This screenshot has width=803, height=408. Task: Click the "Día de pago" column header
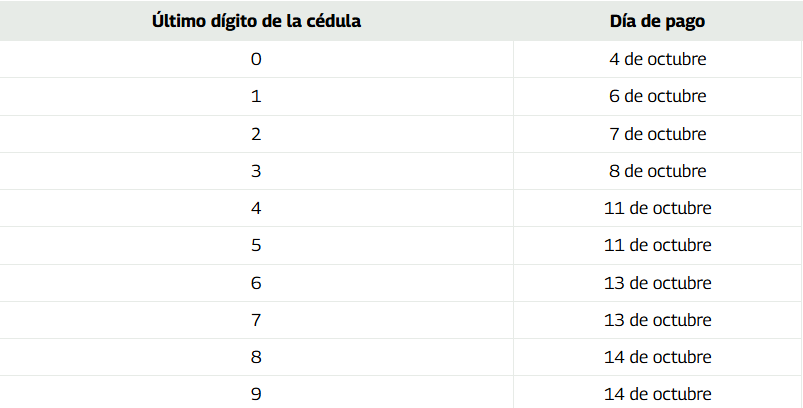[657, 21]
